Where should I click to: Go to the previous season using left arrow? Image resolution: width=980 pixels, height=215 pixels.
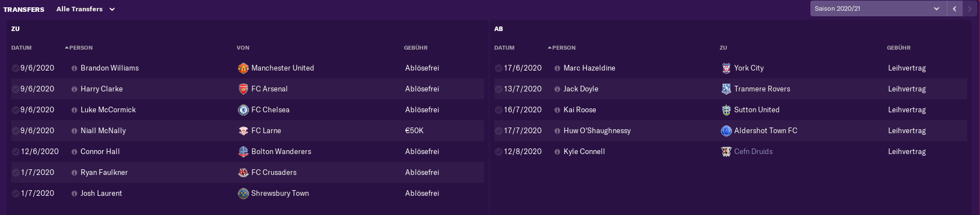point(955,8)
